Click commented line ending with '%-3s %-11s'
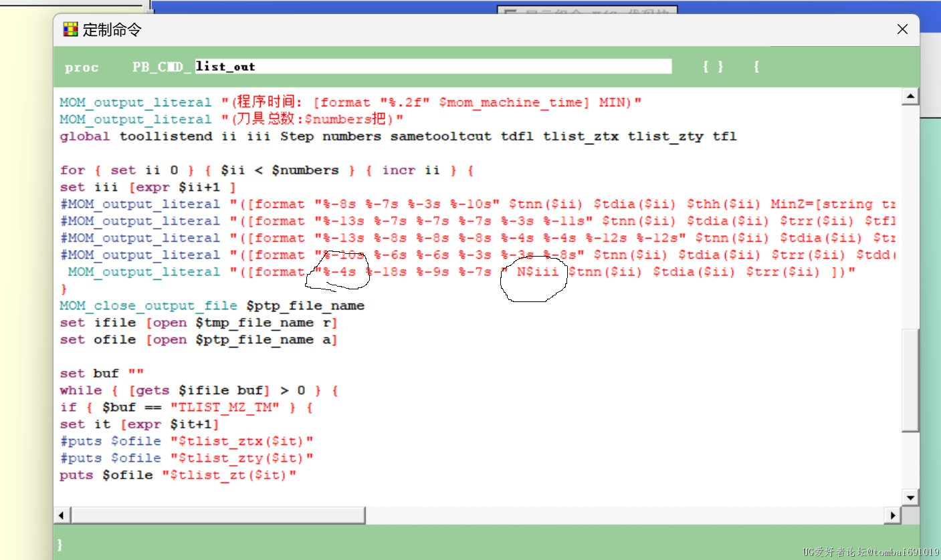This screenshot has height=560, width=941. point(478,221)
